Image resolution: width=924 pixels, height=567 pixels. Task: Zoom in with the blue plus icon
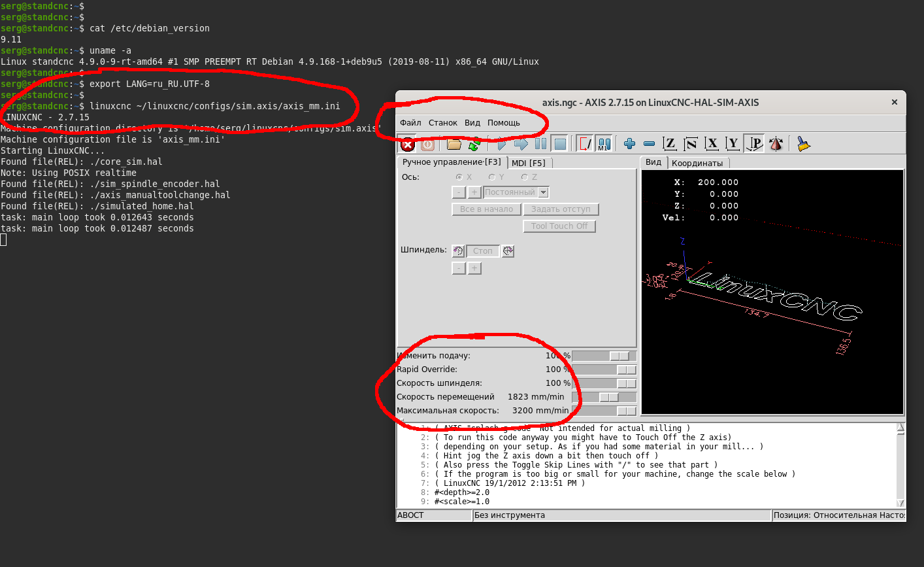click(629, 144)
